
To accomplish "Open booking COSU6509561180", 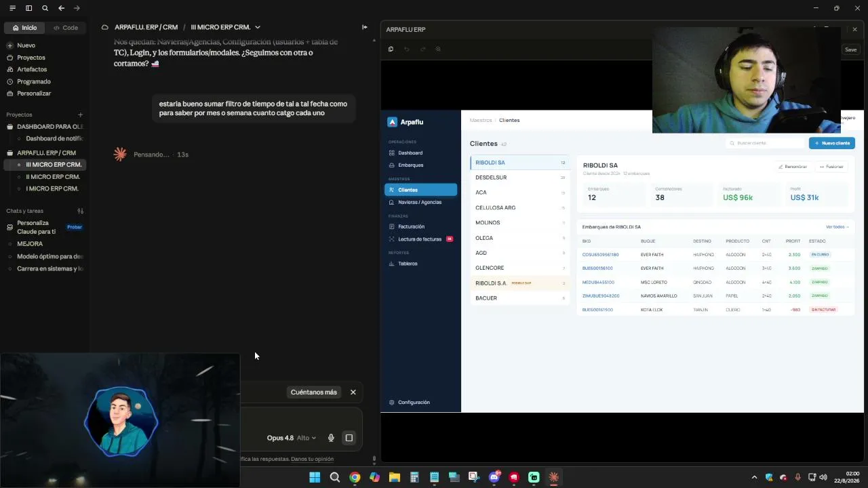I will 600,255.
